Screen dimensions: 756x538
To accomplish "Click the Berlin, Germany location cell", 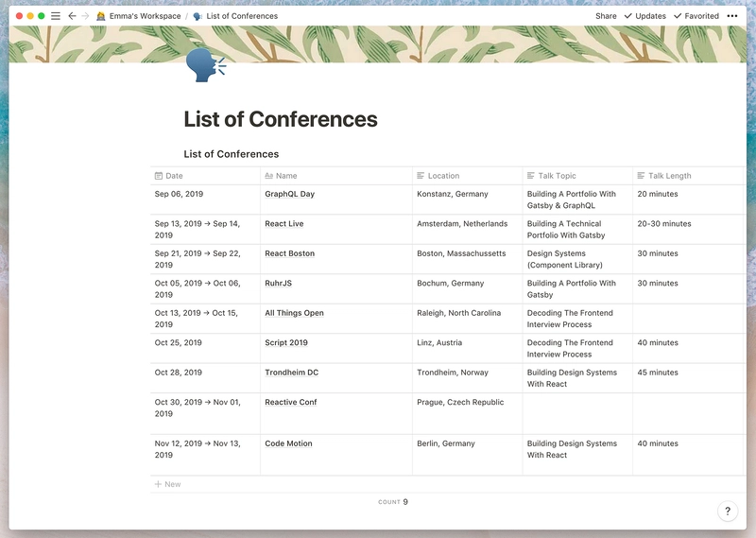I will click(x=468, y=455).
